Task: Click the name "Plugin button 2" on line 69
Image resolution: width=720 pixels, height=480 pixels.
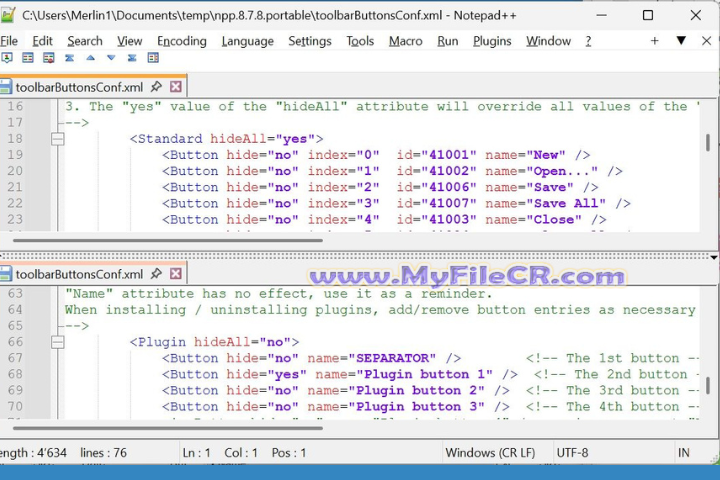Action: (x=416, y=390)
